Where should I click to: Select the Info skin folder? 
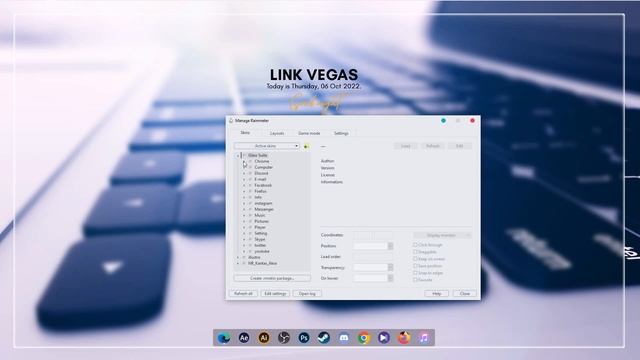(x=258, y=198)
